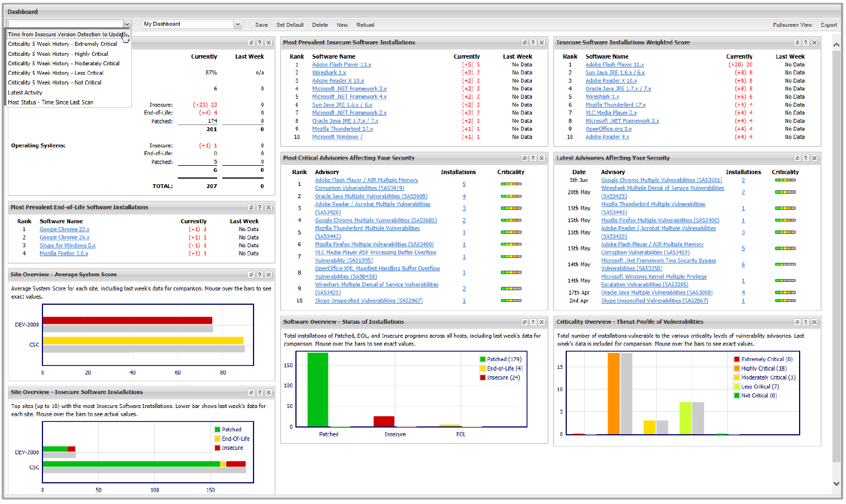Select Latest Activity from the widget list
The image size is (846, 504).
point(25,92)
